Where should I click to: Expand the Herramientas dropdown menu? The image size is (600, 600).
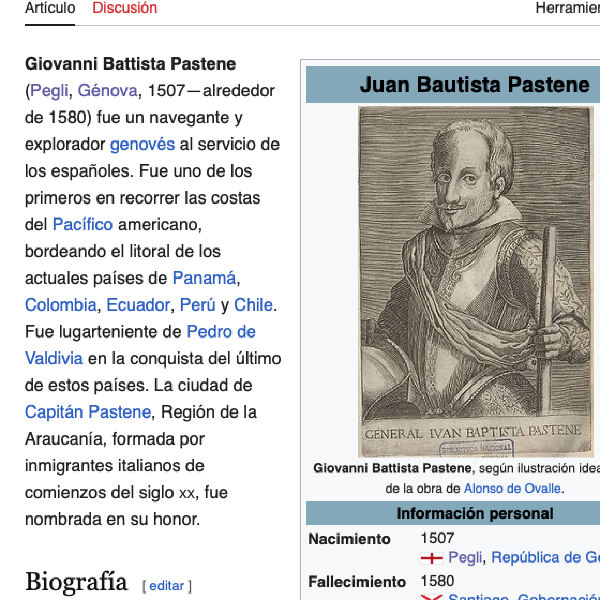pos(566,8)
